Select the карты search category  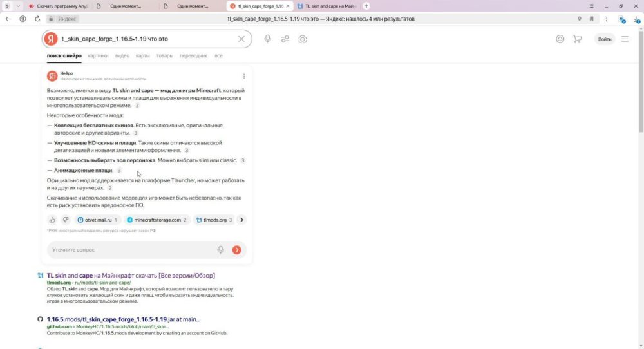pos(142,56)
